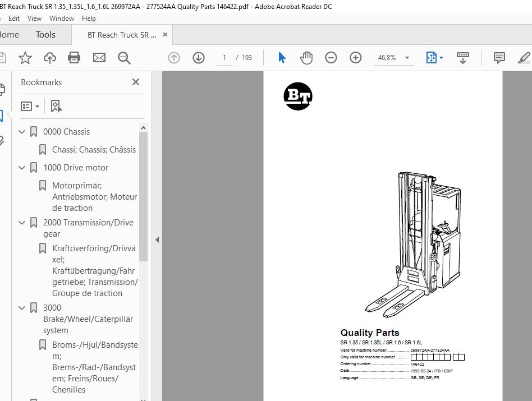The width and height of the screenshot is (532, 401).
Task: Click the Zoom in plus icon
Action: coord(356,58)
